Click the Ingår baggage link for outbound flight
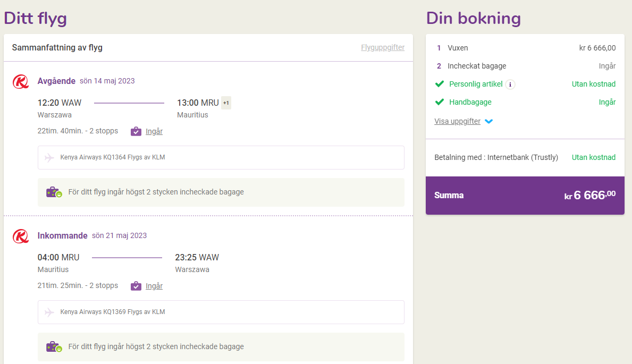This screenshot has width=632, height=364. coord(154,131)
